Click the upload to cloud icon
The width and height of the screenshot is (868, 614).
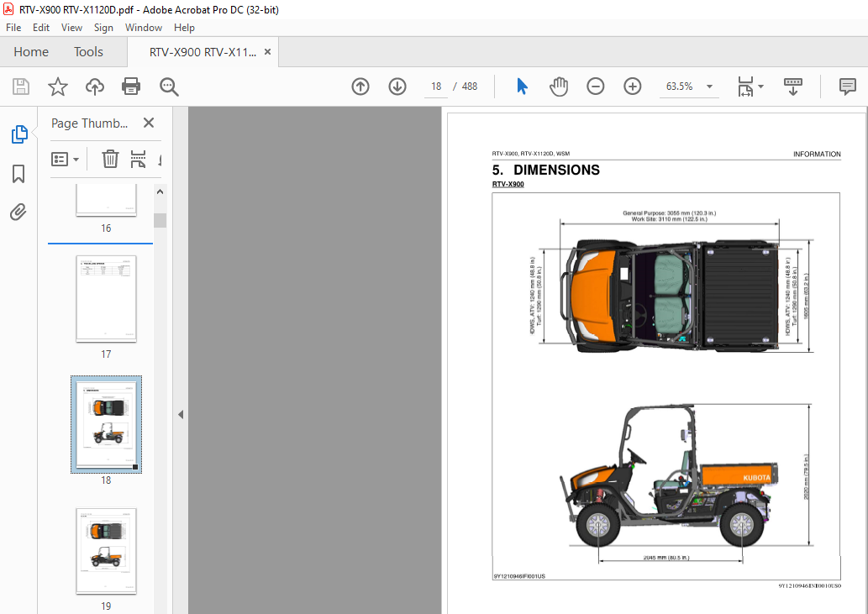[x=95, y=87]
